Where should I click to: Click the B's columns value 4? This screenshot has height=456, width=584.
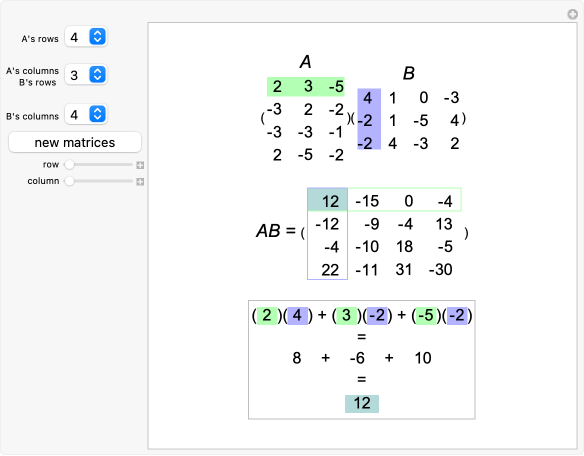coord(74,114)
